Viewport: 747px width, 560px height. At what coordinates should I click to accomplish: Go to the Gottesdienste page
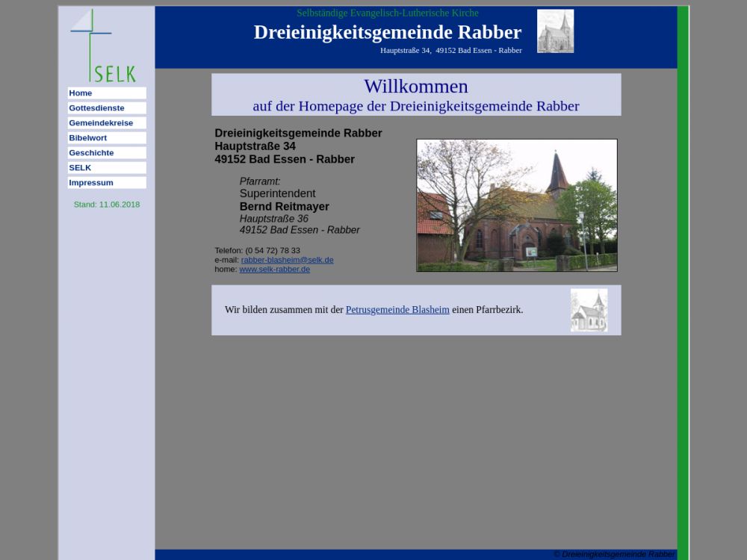107,108
